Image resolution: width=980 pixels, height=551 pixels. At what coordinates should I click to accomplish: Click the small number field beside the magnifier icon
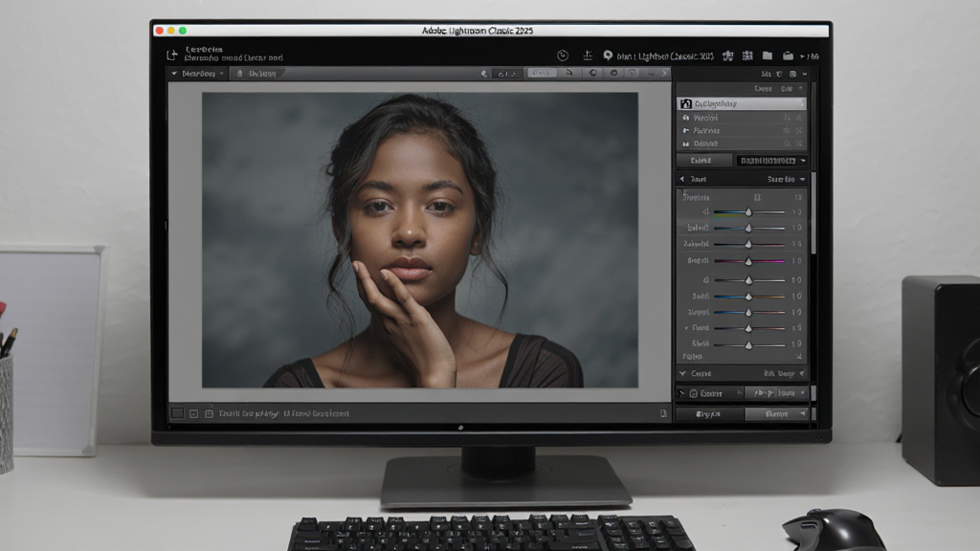pos(507,74)
